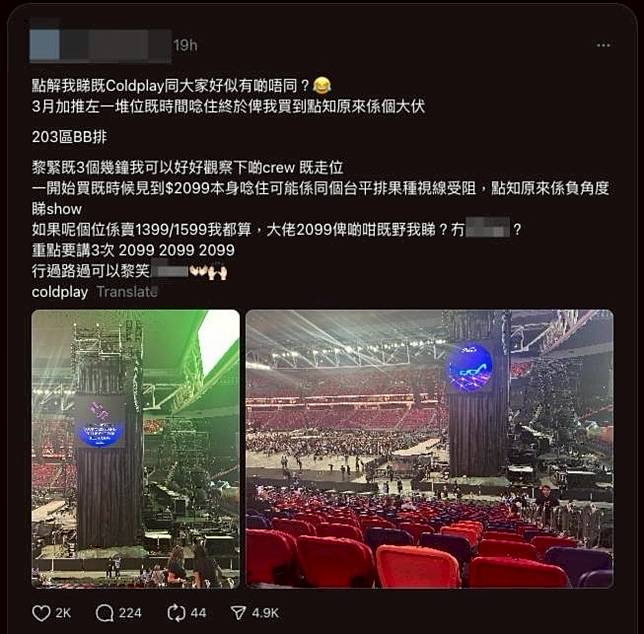
Task: Repost using the circular arrows icon
Action: point(176,613)
